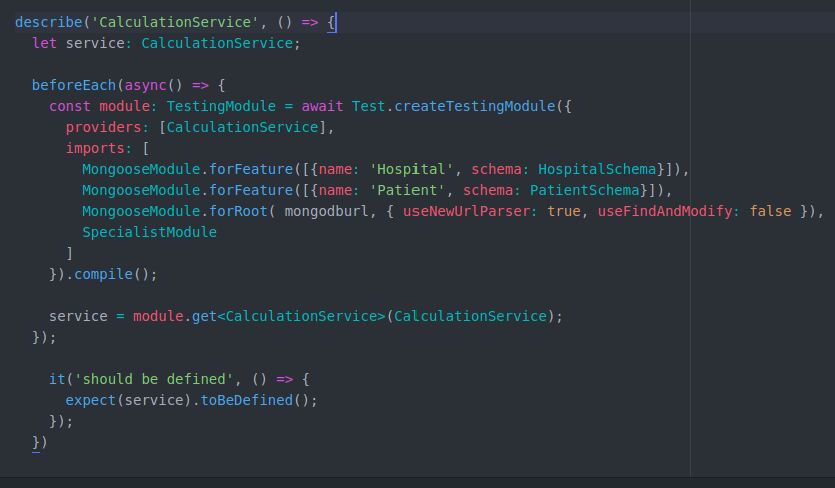Click the 'true' value
The height and width of the screenshot is (488, 835).
pos(563,212)
